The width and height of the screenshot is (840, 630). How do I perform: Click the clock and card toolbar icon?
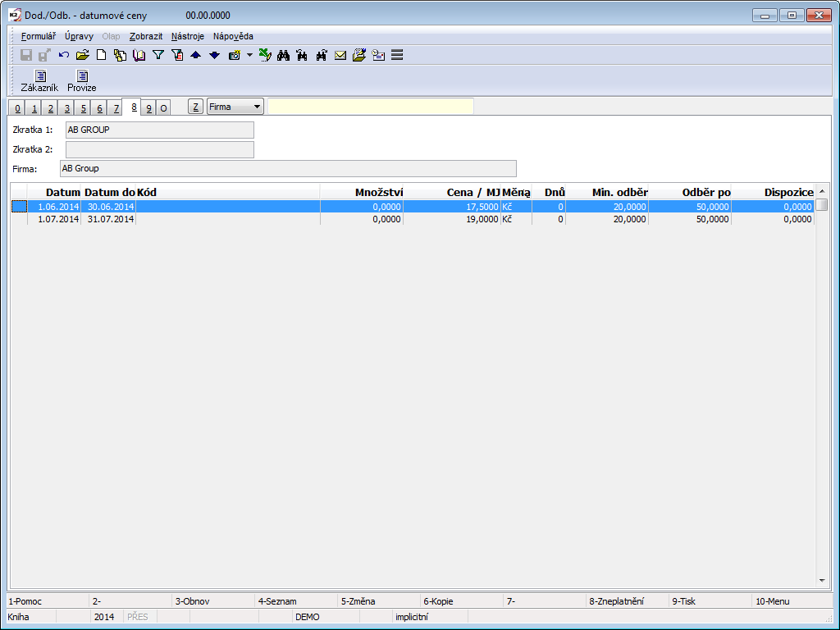point(378,55)
